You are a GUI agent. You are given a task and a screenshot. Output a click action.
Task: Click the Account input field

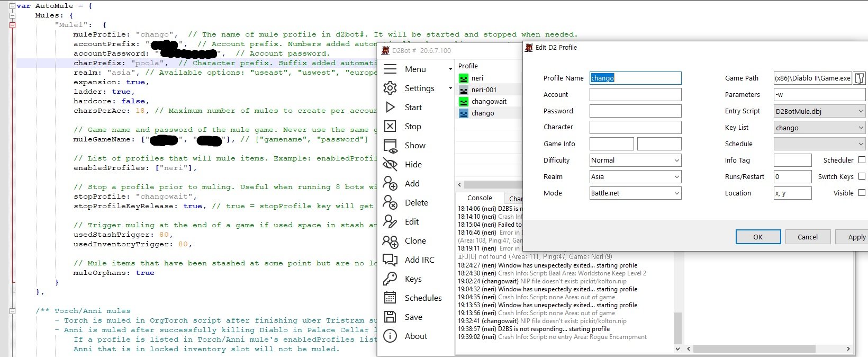pos(635,95)
